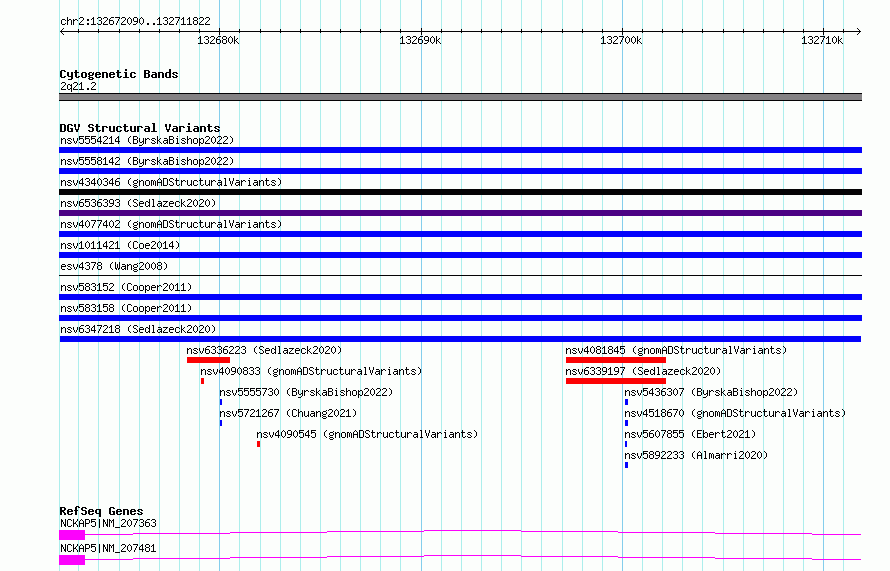890x571 pixels.
Task: Click the 132710k ruler label
Action: coord(822,40)
